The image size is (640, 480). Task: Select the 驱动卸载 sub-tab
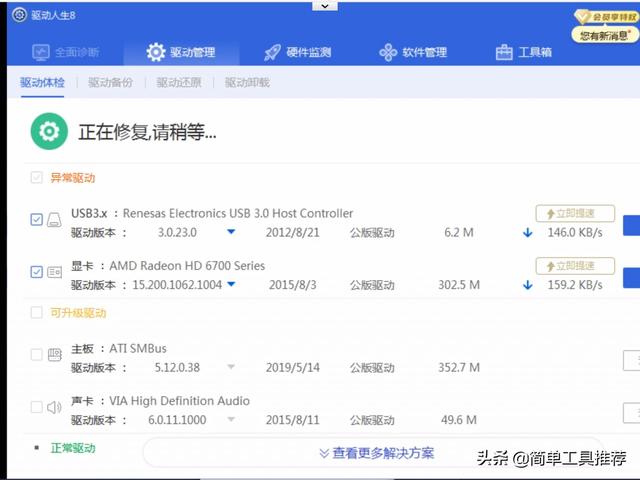247,82
